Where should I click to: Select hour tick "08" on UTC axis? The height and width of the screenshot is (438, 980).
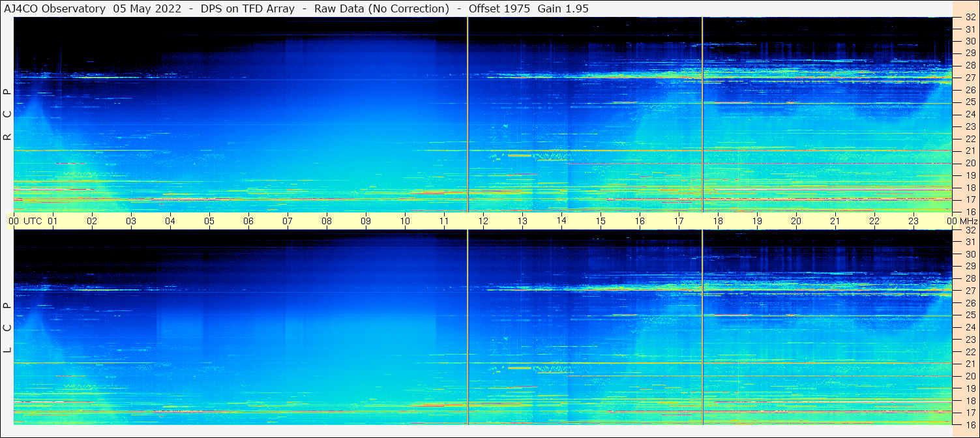tap(327, 221)
